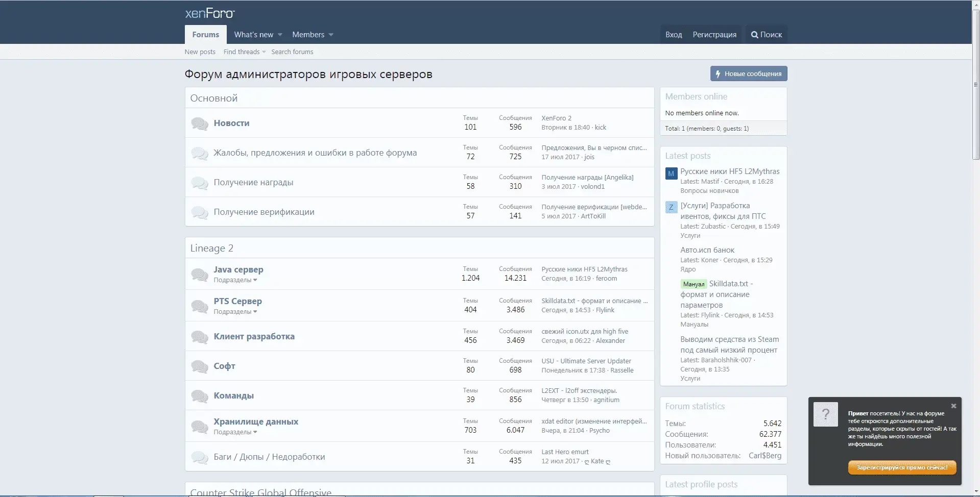Viewport: 980px width, 497px height.
Task: Open свежий icon.utx для high five thread
Action: point(585,331)
